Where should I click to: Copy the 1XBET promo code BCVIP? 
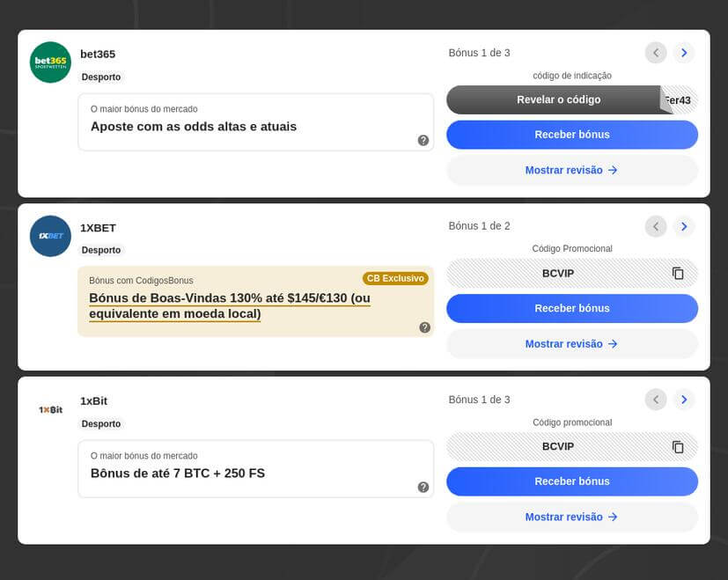tap(678, 274)
